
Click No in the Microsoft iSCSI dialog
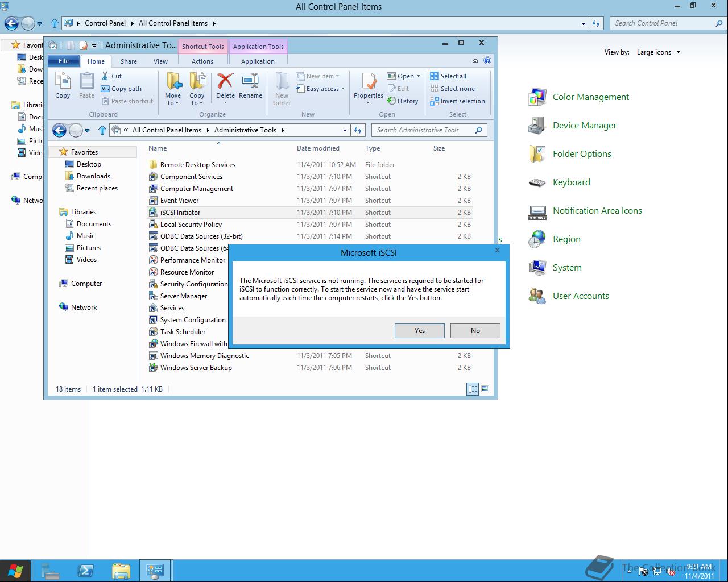475,331
